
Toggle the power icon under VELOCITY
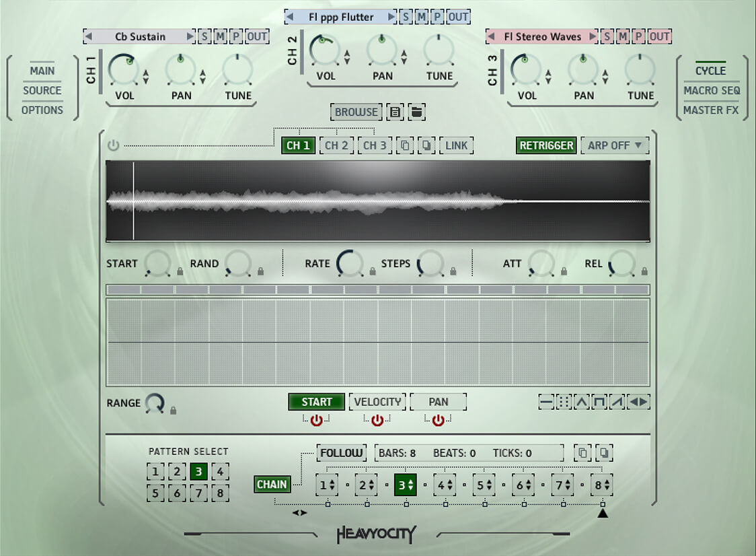pyautogui.click(x=377, y=420)
